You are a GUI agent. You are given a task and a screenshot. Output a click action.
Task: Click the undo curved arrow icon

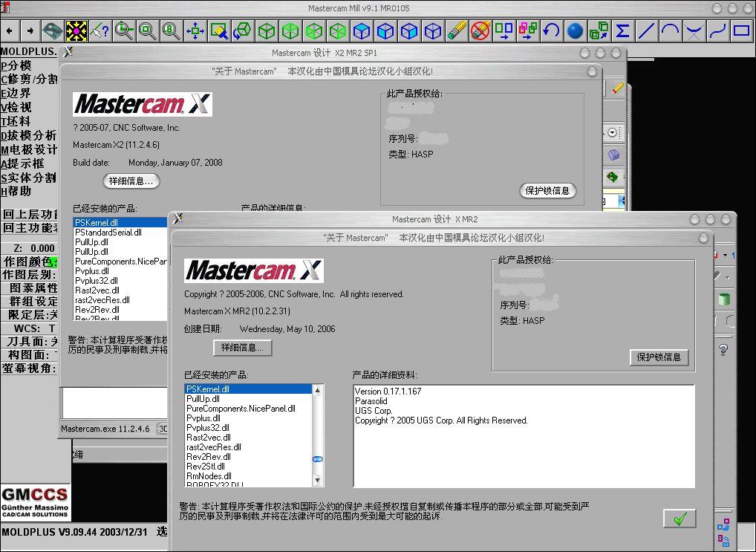coord(551,31)
